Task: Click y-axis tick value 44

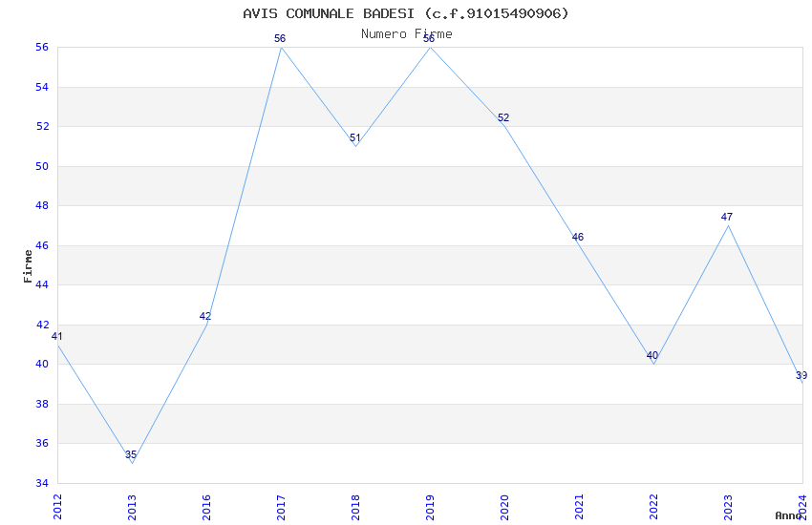Action: pos(42,285)
